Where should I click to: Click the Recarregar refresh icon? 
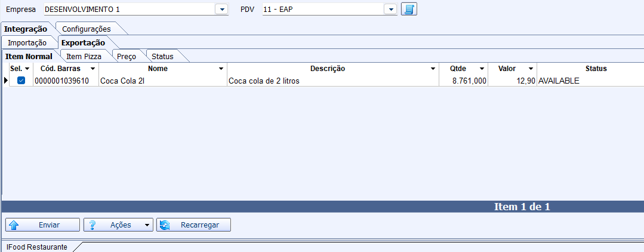165,225
